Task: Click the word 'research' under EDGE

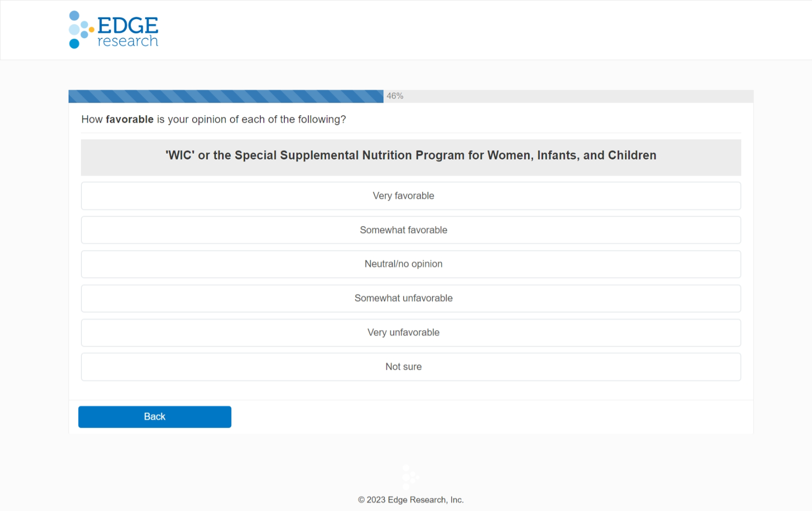Action: (127, 41)
